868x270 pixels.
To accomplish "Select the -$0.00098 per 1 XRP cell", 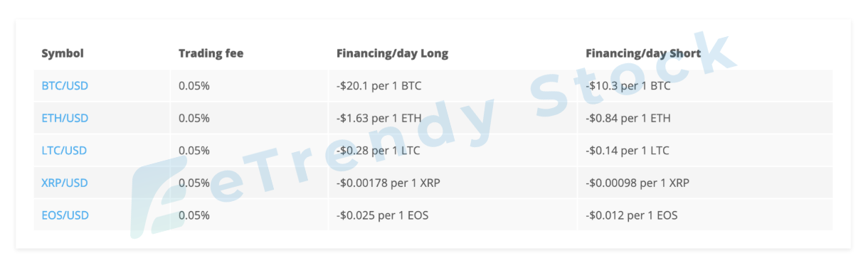I will coord(705,183).
